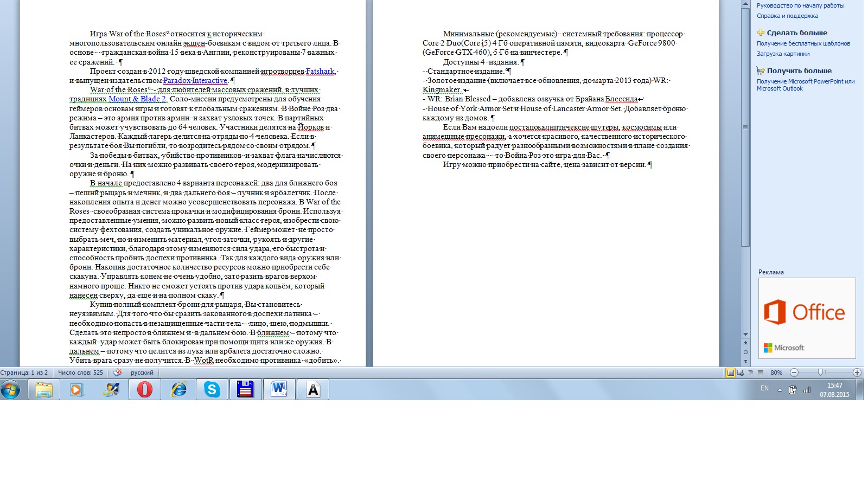Show hidden system tray icons arrow

pyautogui.click(x=780, y=389)
